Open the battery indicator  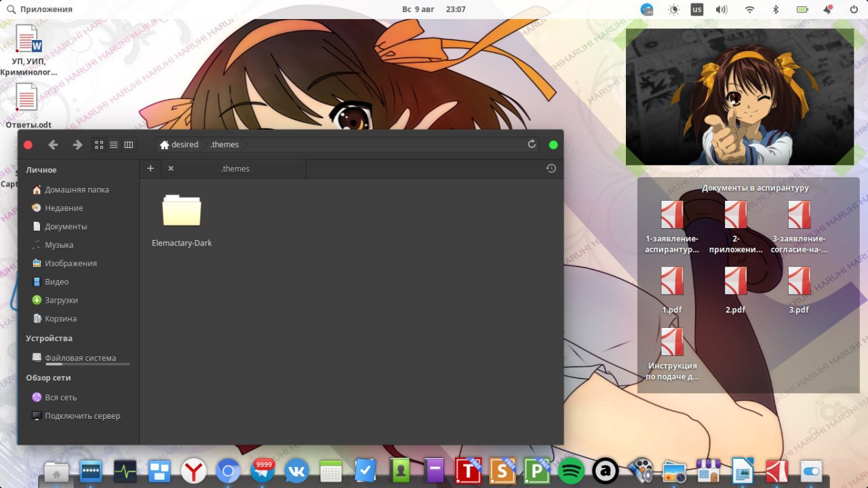(x=802, y=10)
